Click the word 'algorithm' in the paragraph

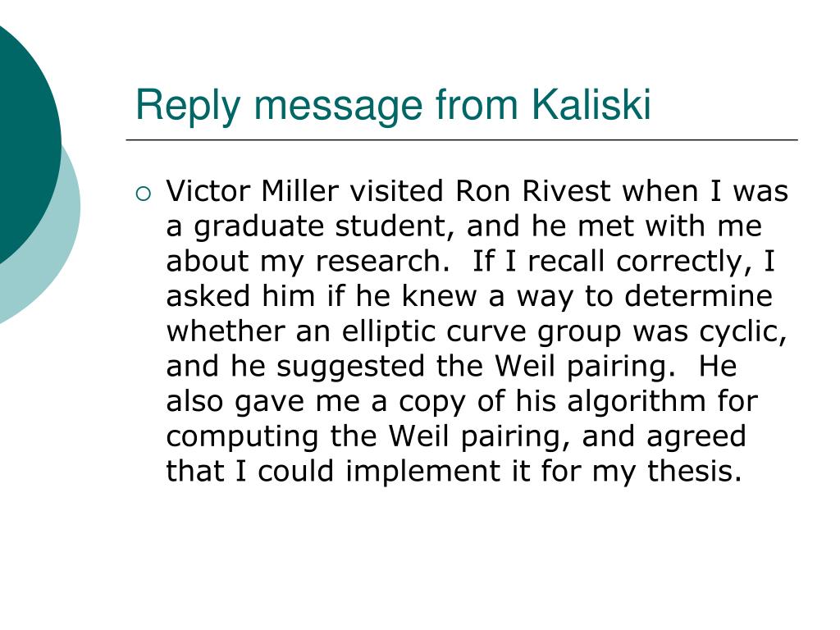637,401
